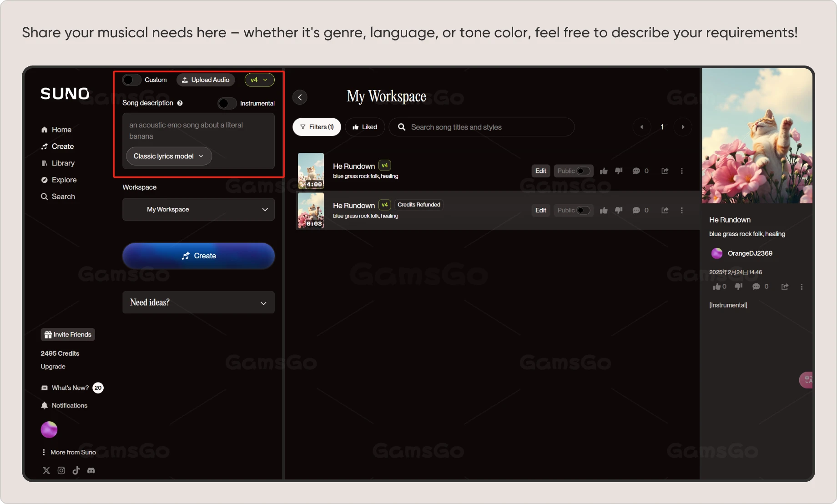Viewport: 837px width, 504px height.
Task: Dislike song in the details panel
Action: click(739, 287)
